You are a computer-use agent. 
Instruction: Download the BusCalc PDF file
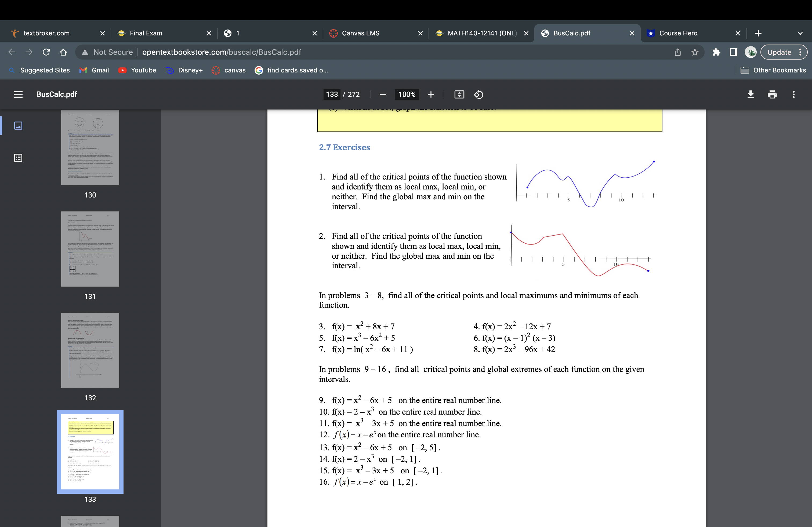751,94
